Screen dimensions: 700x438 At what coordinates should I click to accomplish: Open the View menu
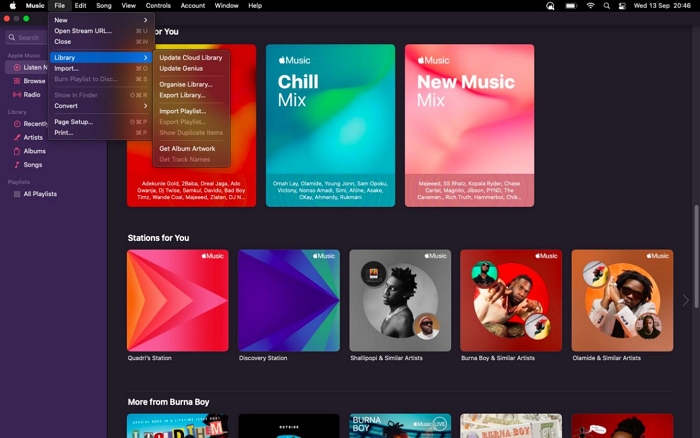tap(129, 6)
